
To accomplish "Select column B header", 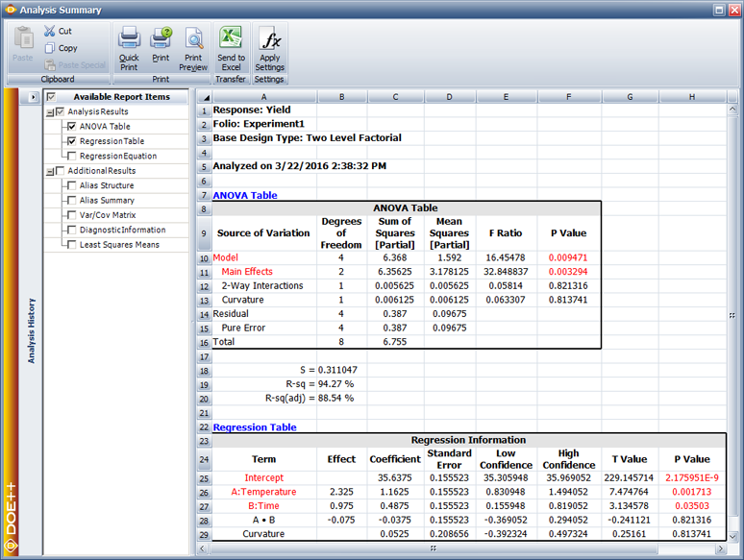I will pyautogui.click(x=341, y=97).
